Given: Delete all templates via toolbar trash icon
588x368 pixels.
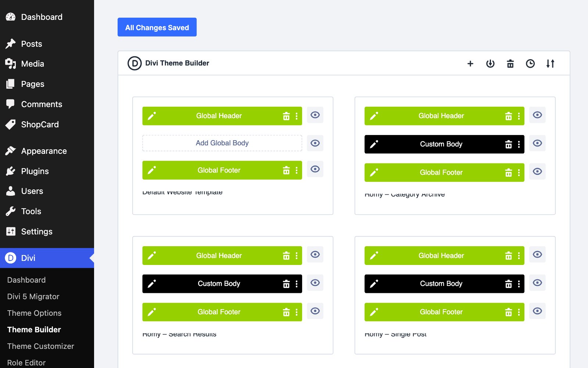Looking at the screenshot, I should pyautogui.click(x=510, y=64).
